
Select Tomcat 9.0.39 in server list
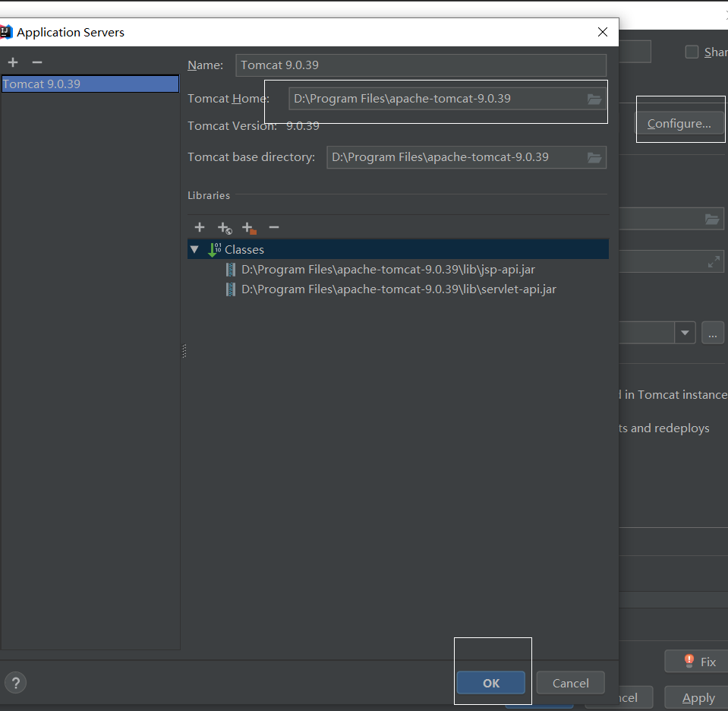click(90, 84)
